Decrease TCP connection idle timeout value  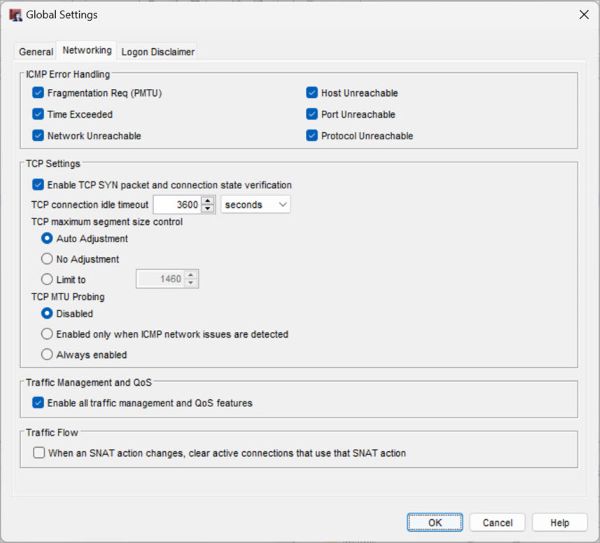(208, 209)
